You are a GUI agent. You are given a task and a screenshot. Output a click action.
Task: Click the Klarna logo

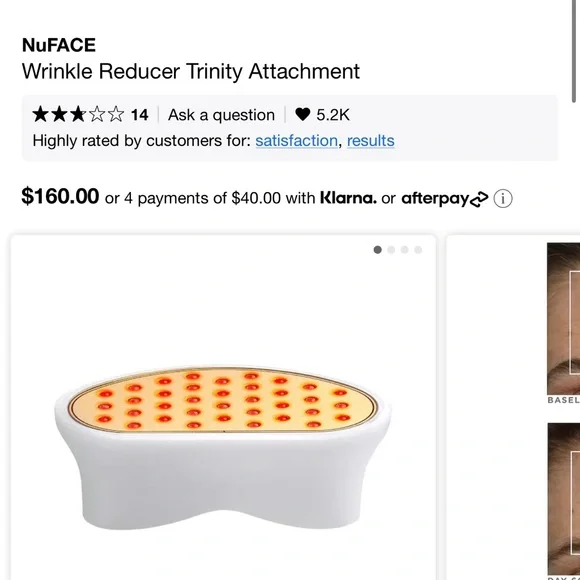point(348,198)
